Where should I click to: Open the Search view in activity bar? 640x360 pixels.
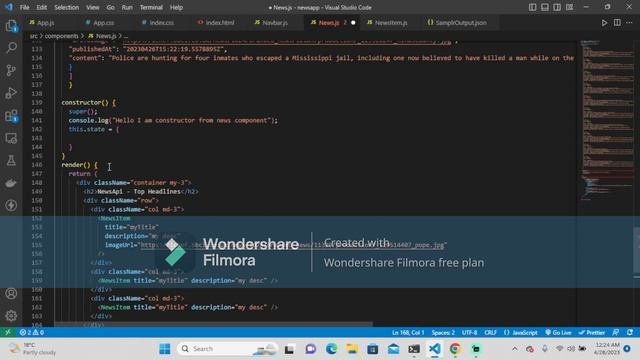tap(11, 48)
